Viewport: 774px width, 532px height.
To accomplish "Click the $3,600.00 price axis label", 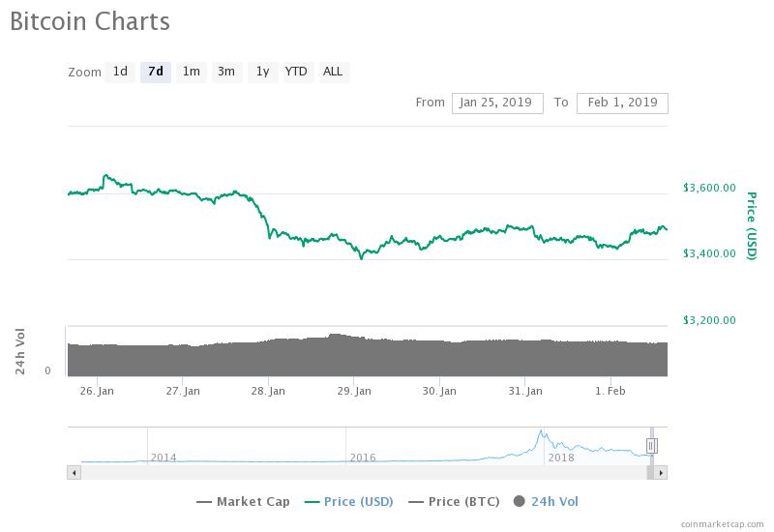I will (709, 188).
